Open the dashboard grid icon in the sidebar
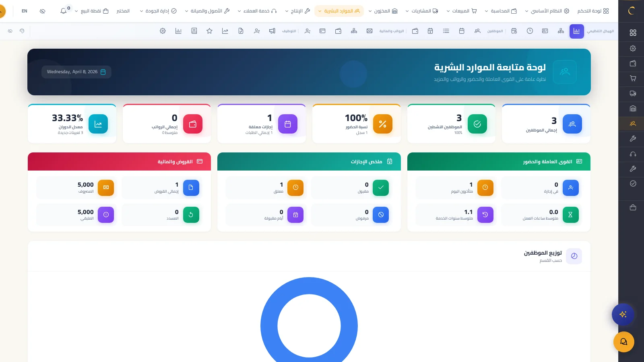Image resolution: width=644 pixels, height=362 pixels. 633,33
